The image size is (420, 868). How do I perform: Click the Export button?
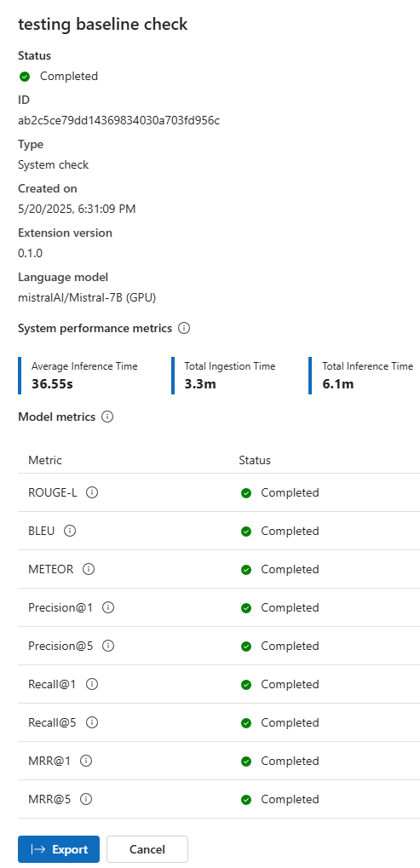pyautogui.click(x=59, y=849)
